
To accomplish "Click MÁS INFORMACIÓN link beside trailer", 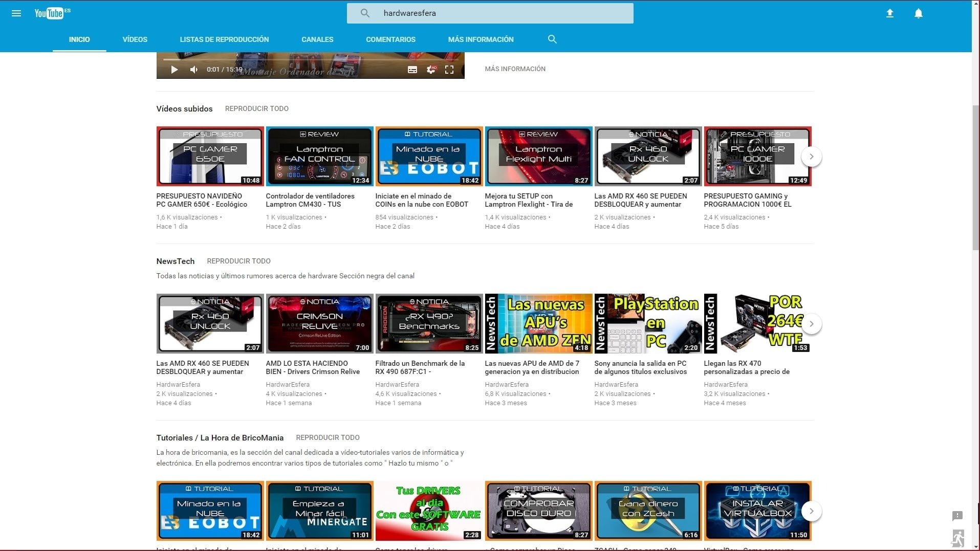I will [x=515, y=69].
